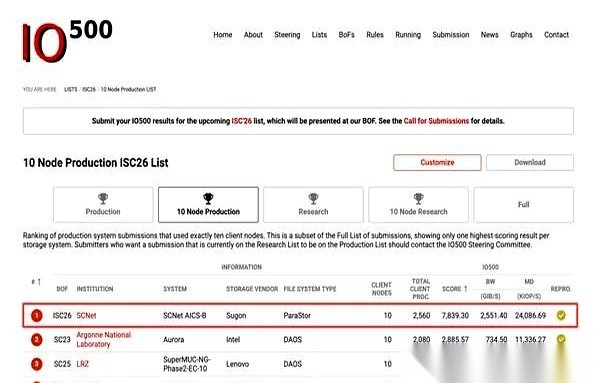600x383 pixels.
Task: Open the Customize button
Action: 437,163
